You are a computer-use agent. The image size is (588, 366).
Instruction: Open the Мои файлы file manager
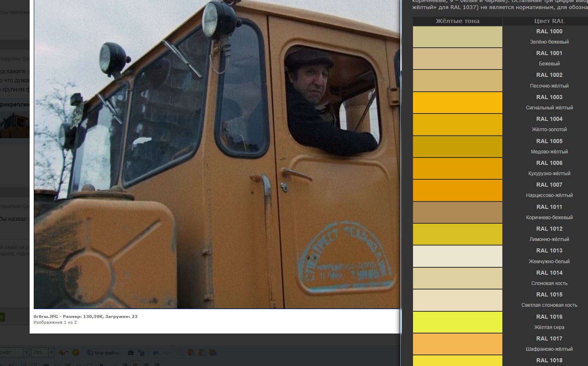103,352
